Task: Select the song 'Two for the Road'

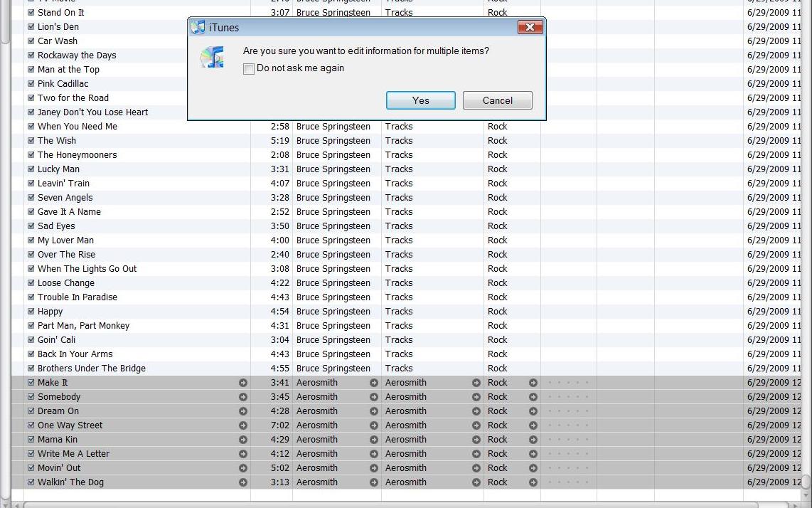Action: (x=73, y=98)
